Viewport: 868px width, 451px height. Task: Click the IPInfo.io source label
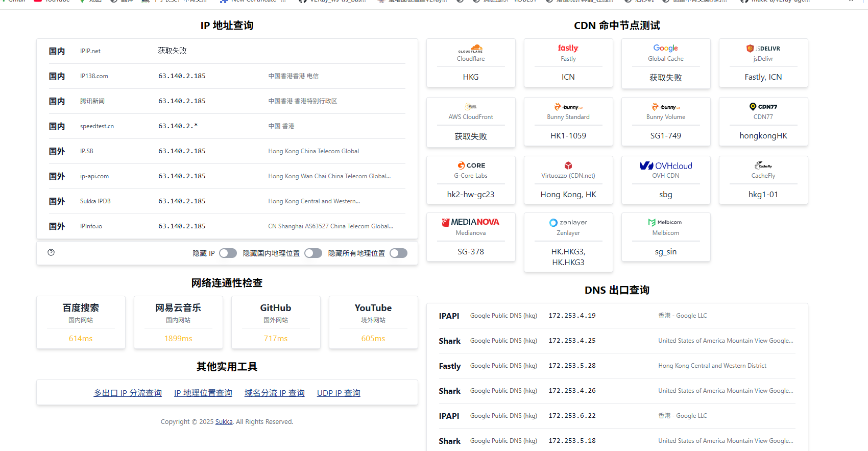pos(91,226)
